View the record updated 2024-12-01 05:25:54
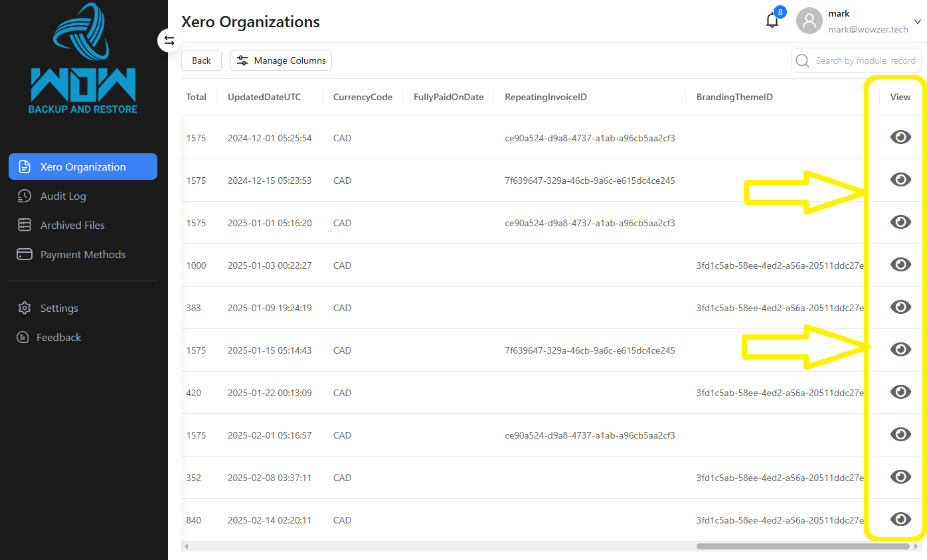Screen dimensions: 927x560 click(900, 137)
